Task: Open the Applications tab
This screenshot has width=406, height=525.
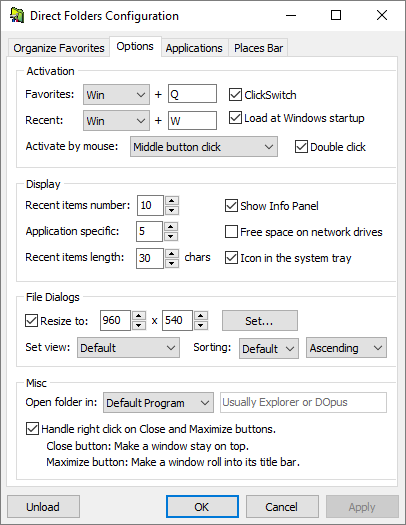Action: pos(194,48)
